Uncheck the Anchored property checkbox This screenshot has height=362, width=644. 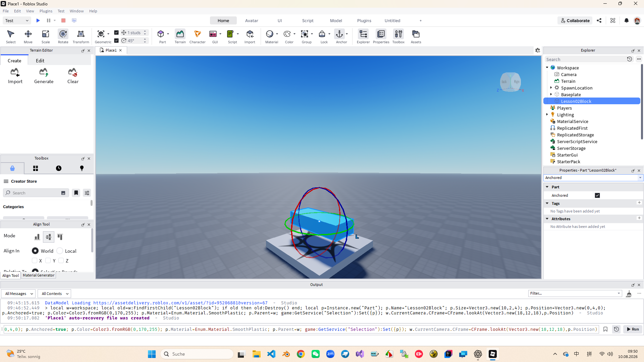tap(597, 195)
